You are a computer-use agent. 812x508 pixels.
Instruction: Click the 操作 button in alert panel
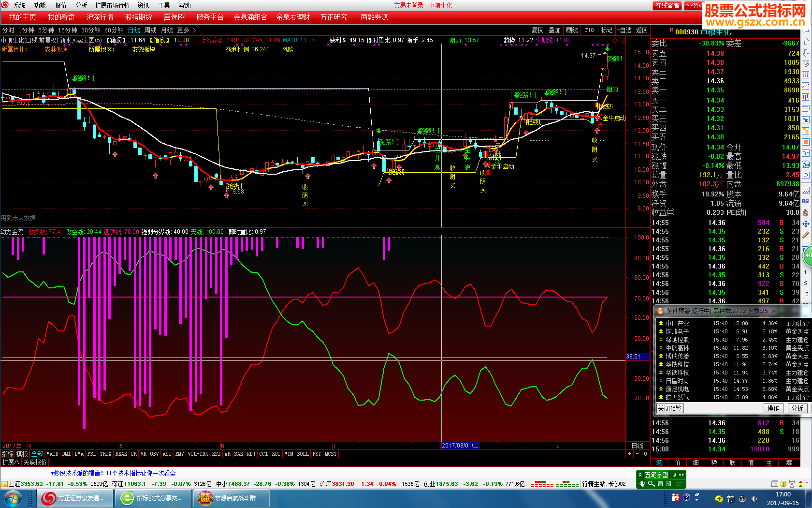[773, 408]
